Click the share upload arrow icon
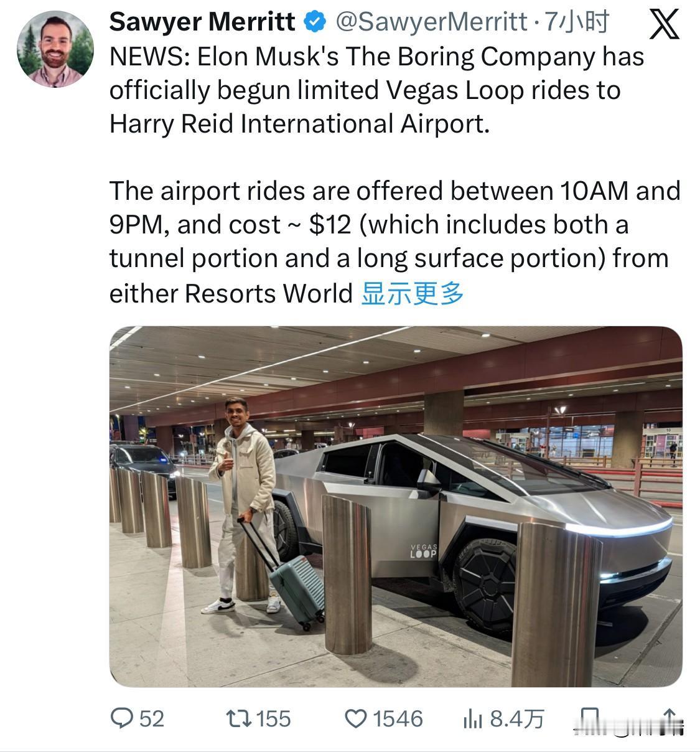700x752 pixels. point(670,718)
